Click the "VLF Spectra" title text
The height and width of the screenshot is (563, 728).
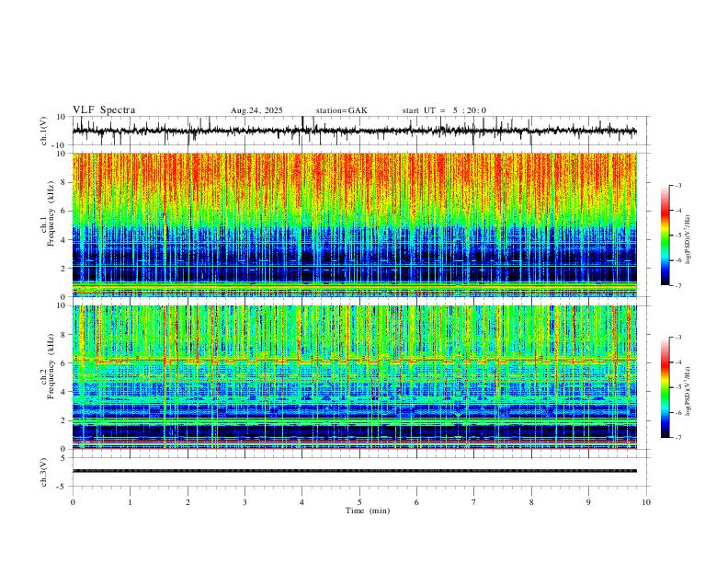coord(104,110)
